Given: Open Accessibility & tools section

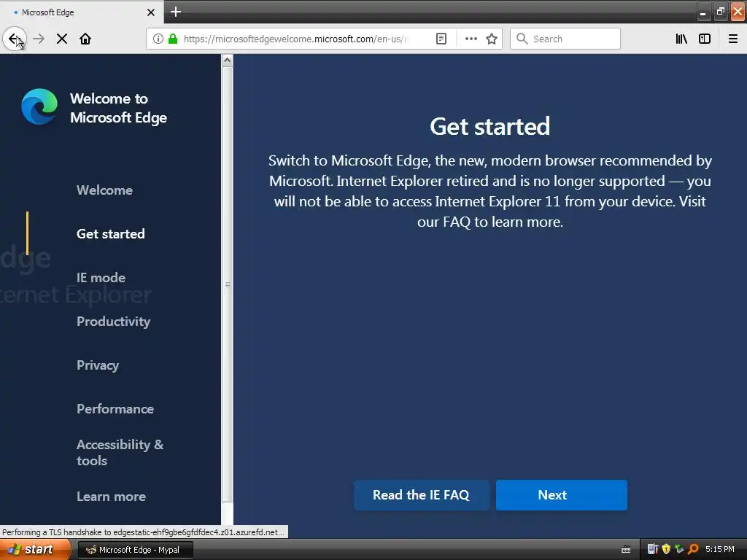Looking at the screenshot, I should click(x=120, y=452).
